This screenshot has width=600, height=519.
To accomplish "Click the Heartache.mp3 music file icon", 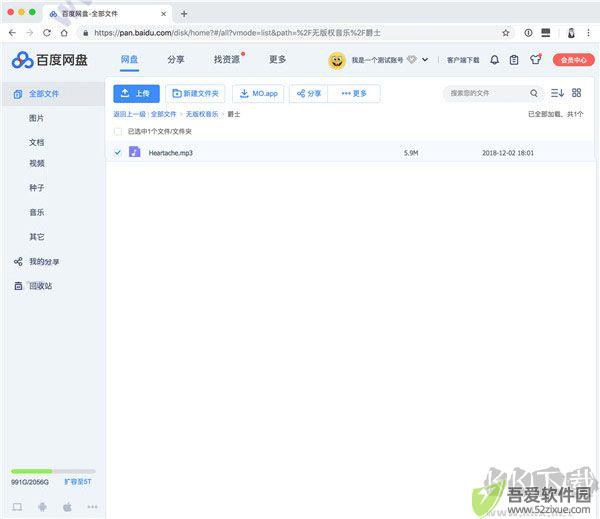I will coord(134,152).
